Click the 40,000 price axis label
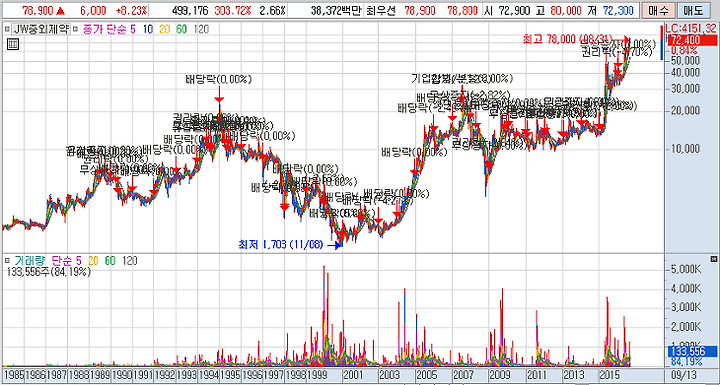This screenshot has width=720, height=385. point(685,72)
